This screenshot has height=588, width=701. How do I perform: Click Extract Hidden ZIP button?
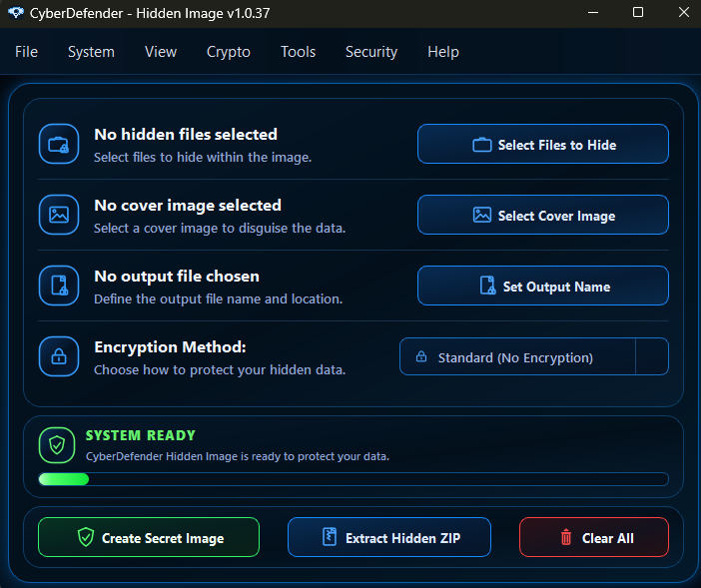389,537
